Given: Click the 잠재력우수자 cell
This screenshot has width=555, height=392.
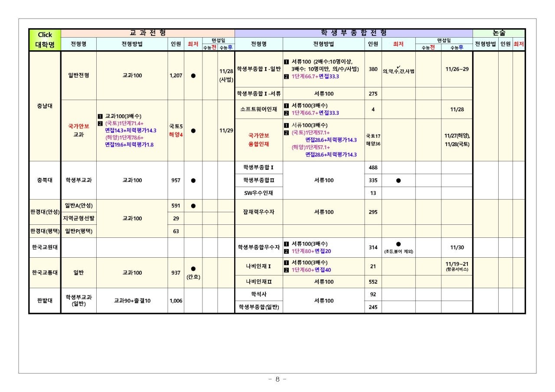Looking at the screenshot, I should coord(259,212).
